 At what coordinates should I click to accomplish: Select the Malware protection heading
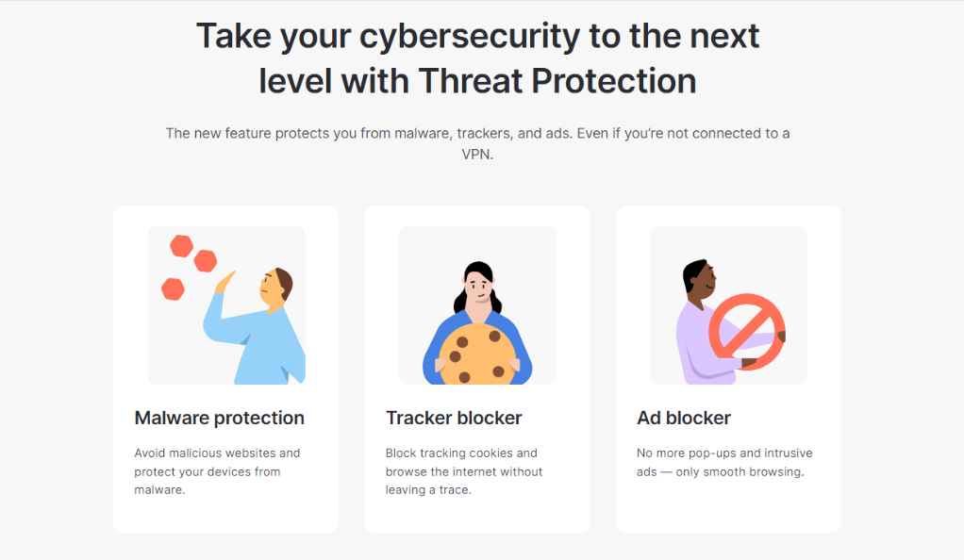click(220, 418)
